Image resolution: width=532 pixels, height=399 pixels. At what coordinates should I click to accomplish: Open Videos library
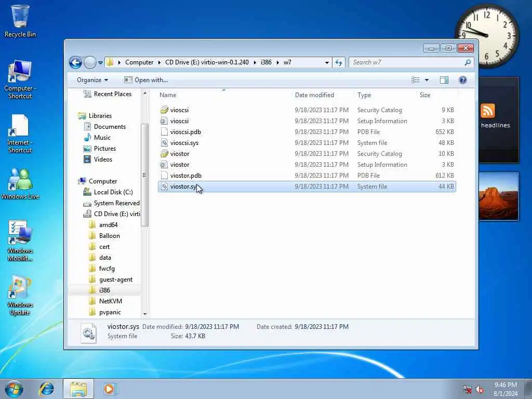click(98, 159)
